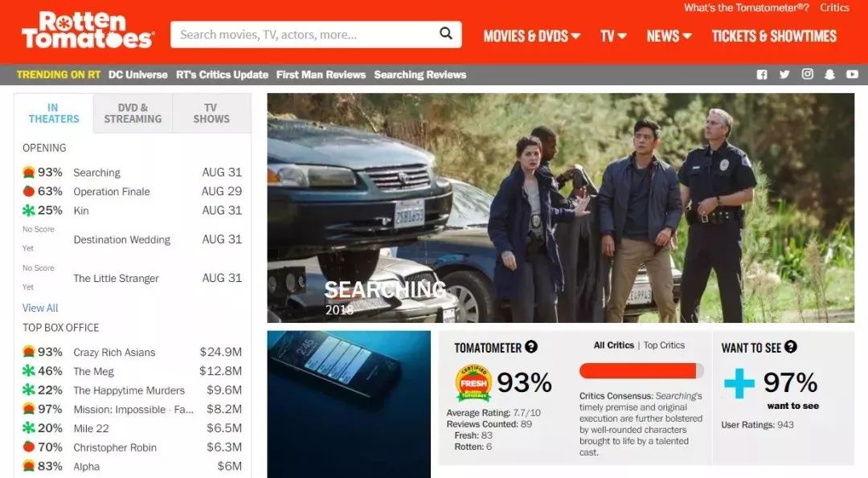Click certified fresh icon beside Alpha
Viewport: 868px width, 478px height.
click(x=29, y=466)
